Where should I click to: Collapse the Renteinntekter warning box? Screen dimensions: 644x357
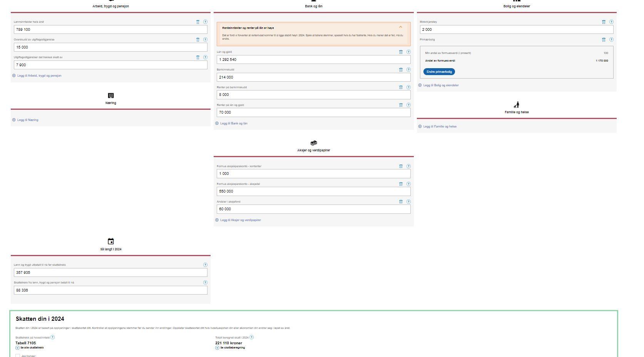pyautogui.click(x=400, y=27)
